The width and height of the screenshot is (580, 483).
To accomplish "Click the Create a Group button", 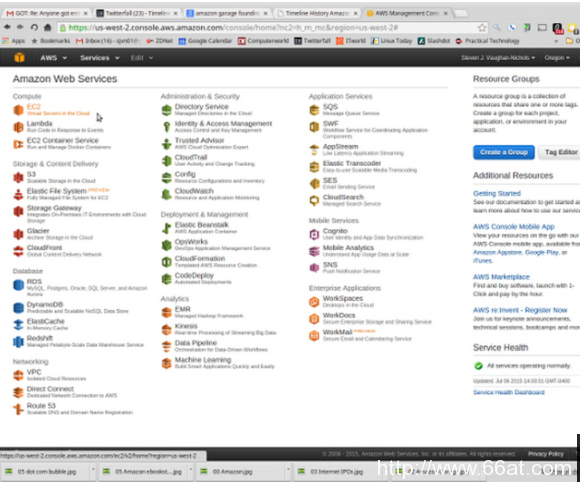I will point(503,152).
